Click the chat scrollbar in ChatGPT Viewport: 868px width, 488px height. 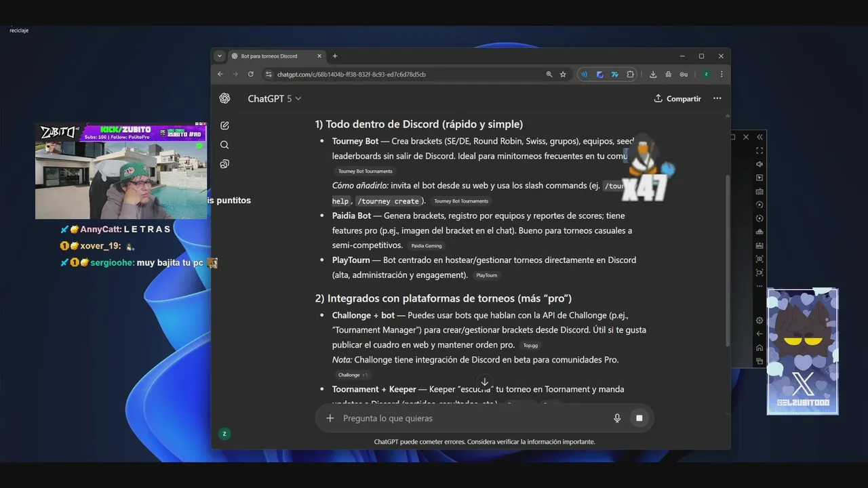point(727,261)
